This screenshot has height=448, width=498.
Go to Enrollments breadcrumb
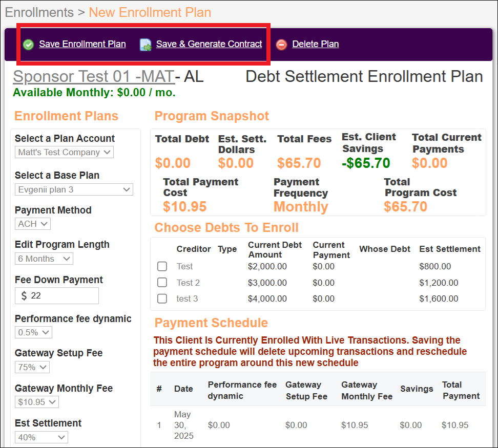39,12
